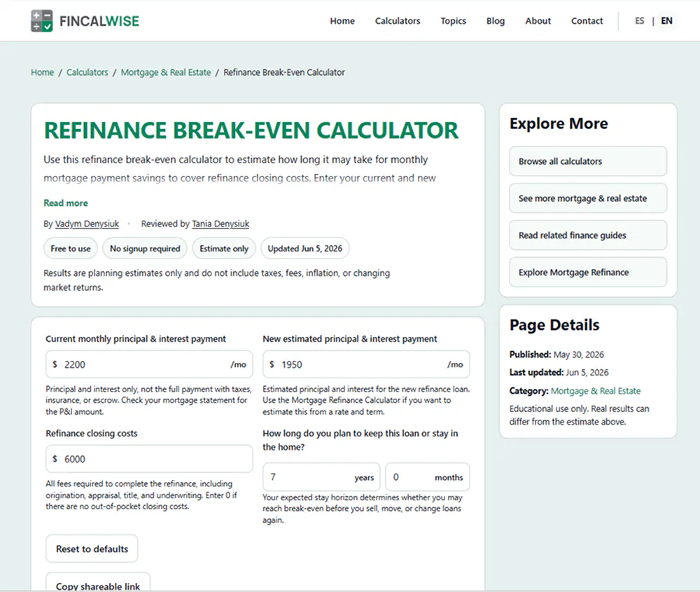700x592 pixels.
Task: Click the Published: May 30, 2026 text
Action: (556, 354)
